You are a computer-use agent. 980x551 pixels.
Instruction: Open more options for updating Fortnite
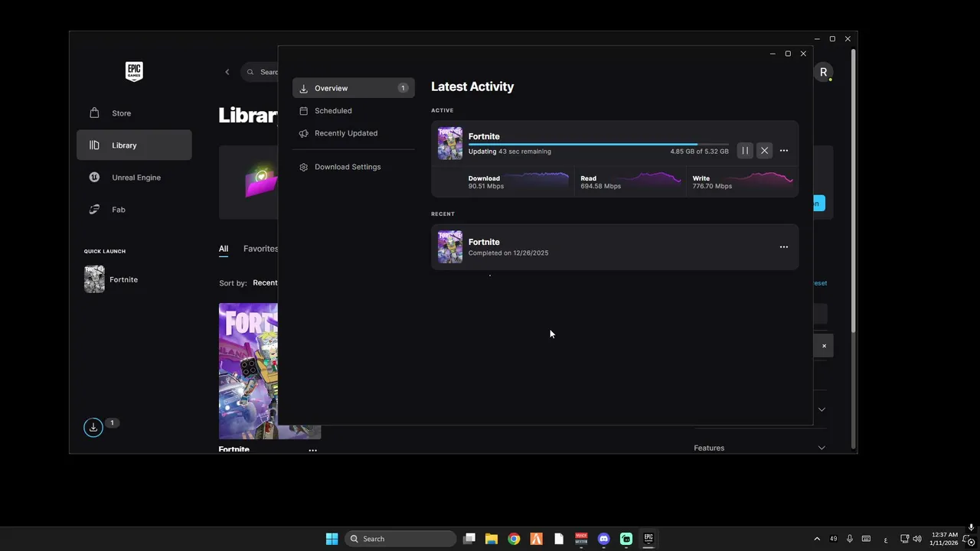[783, 151]
